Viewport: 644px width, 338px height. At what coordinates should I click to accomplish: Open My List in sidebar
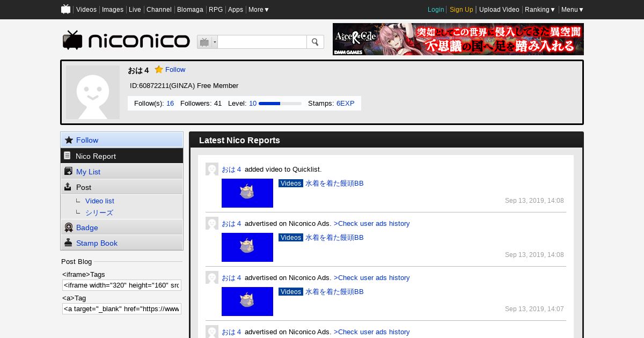122,171
